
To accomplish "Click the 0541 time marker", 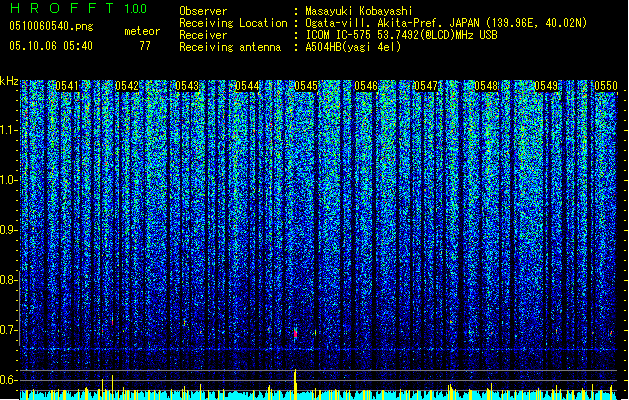I will click(x=67, y=86).
